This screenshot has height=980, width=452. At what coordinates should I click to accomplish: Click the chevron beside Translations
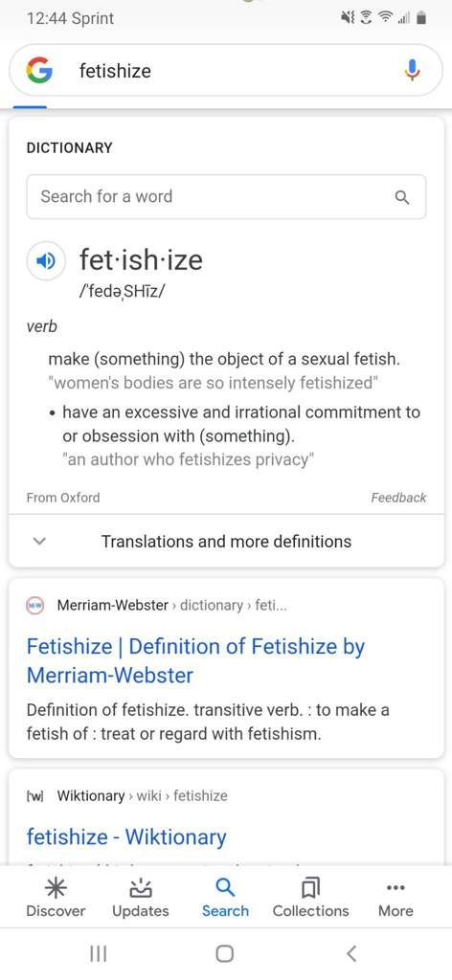[x=39, y=542]
